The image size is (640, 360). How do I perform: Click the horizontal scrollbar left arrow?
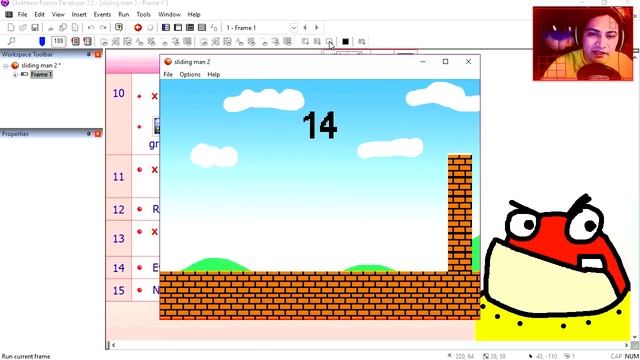coord(113,345)
